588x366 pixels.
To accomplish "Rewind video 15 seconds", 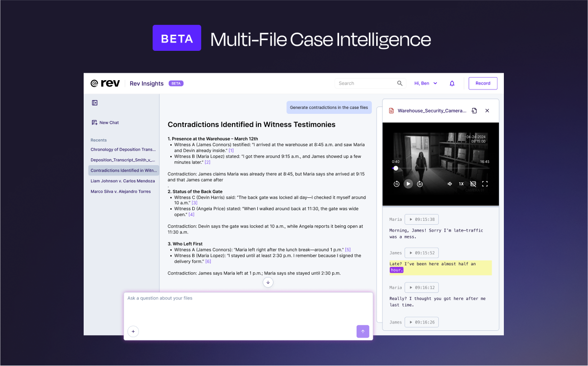I will click(396, 184).
